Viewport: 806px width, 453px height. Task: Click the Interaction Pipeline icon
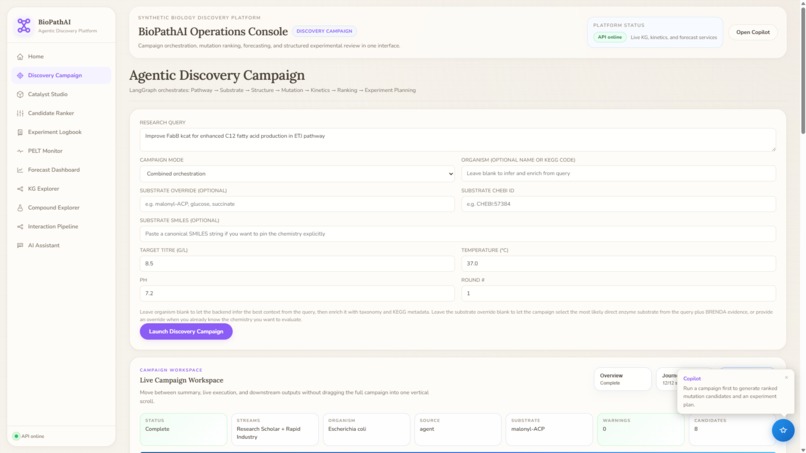tap(20, 227)
